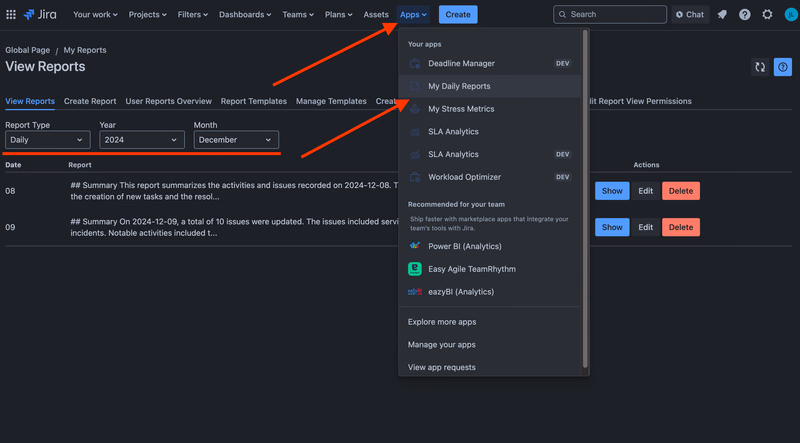Click the Power BI (Analytics) logo
Viewport: 800px width, 443px height.
[415, 246]
